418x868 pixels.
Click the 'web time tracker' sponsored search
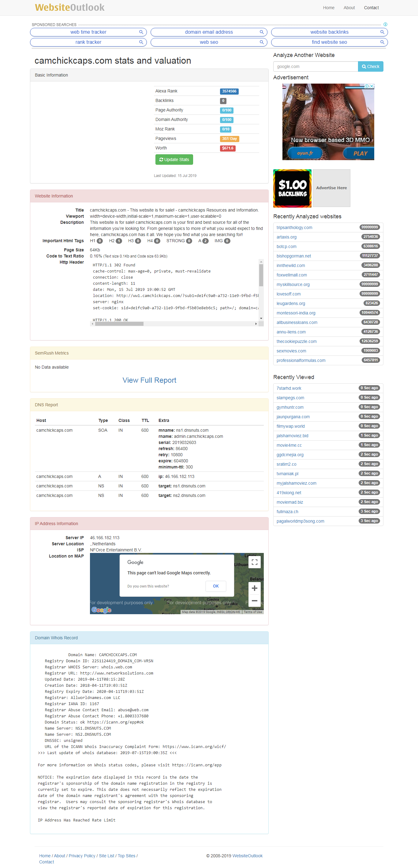(x=88, y=32)
